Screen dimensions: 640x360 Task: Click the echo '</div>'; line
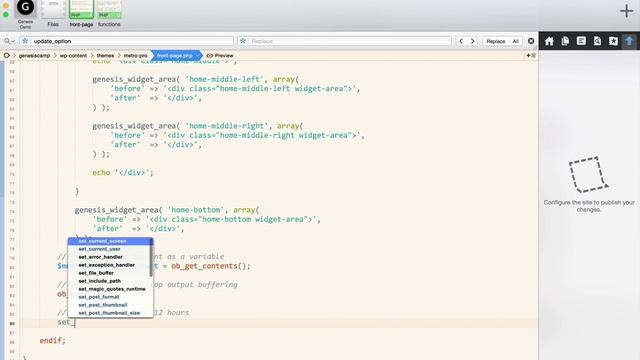(123, 173)
